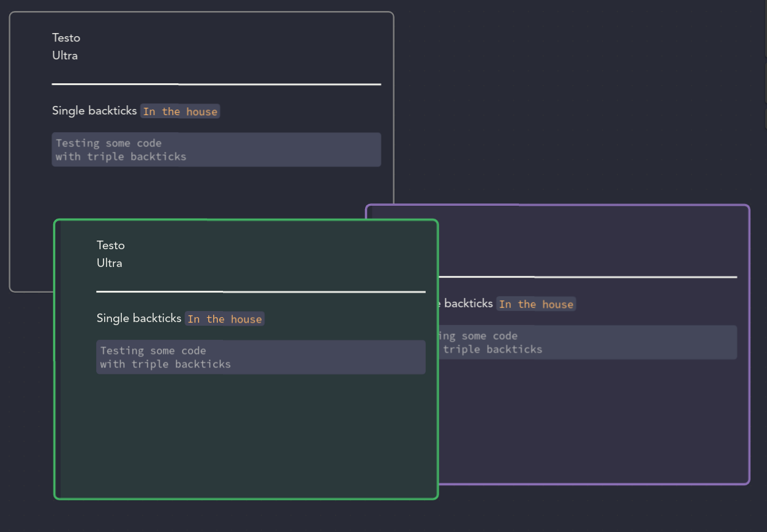
Task: Click "triple backticks" line in purple card code block
Action: [x=492, y=350]
